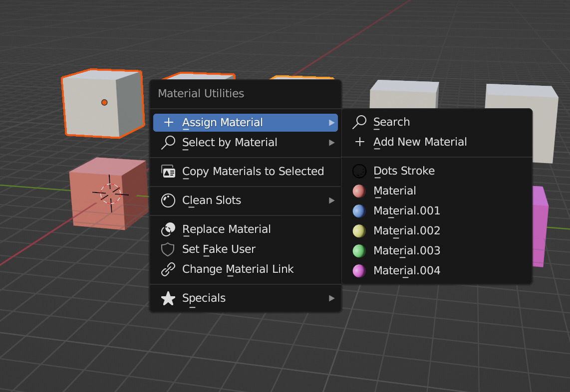Image resolution: width=570 pixels, height=392 pixels.
Task: Click Add New Material
Action: [420, 142]
